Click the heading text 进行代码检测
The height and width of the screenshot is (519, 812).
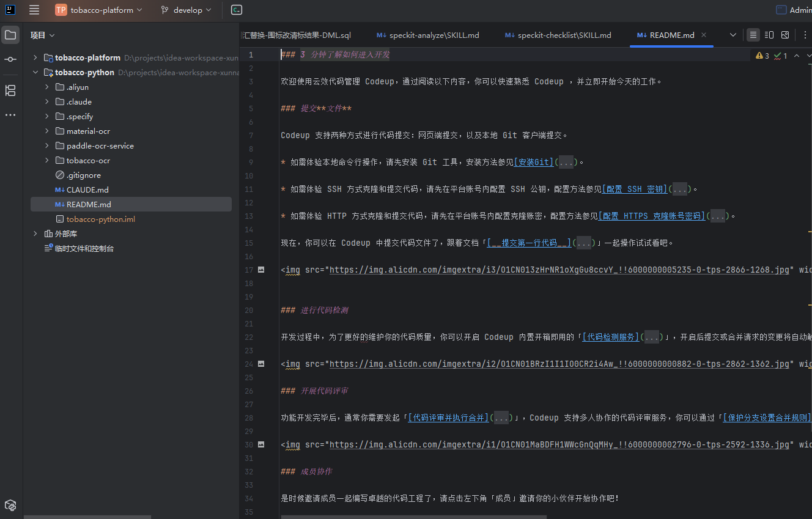click(324, 310)
